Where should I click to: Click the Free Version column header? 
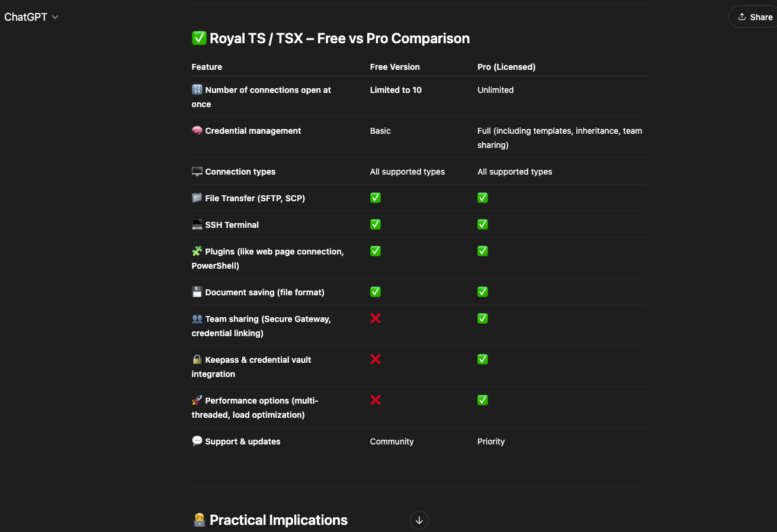[395, 67]
